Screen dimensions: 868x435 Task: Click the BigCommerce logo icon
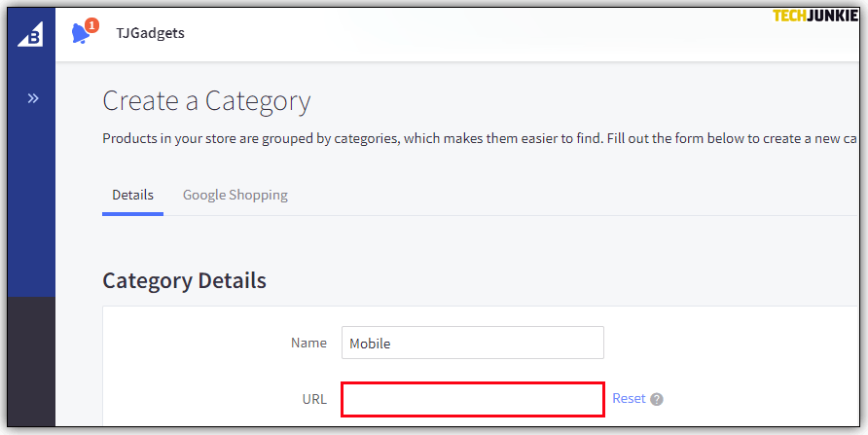pyautogui.click(x=31, y=35)
